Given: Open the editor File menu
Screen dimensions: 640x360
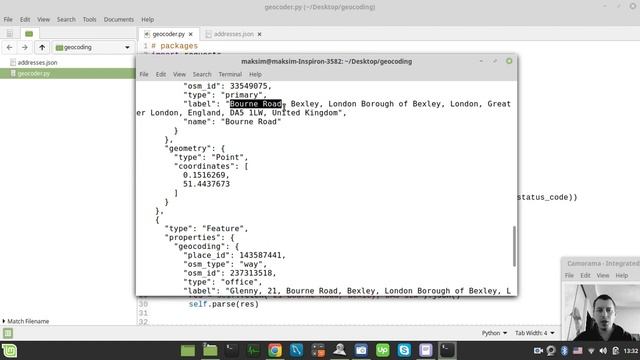Looking at the screenshot, I should coord(8,20).
